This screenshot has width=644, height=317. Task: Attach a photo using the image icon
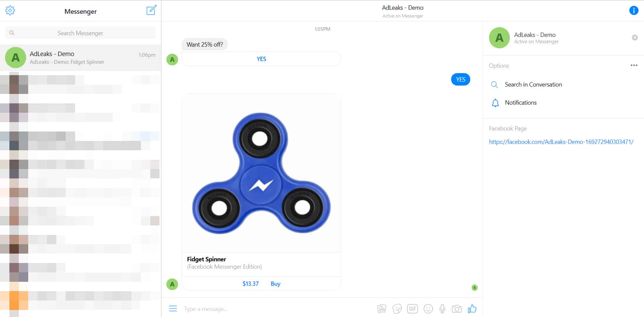click(382, 309)
